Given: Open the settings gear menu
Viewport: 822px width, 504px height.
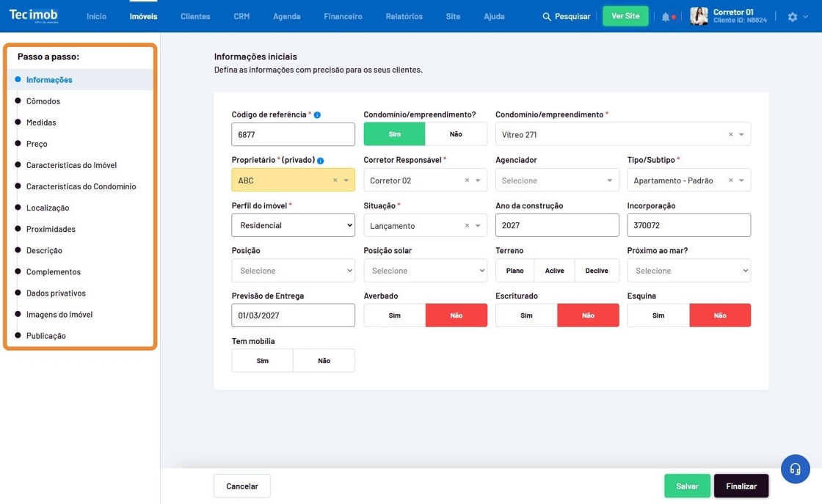Looking at the screenshot, I should point(793,17).
